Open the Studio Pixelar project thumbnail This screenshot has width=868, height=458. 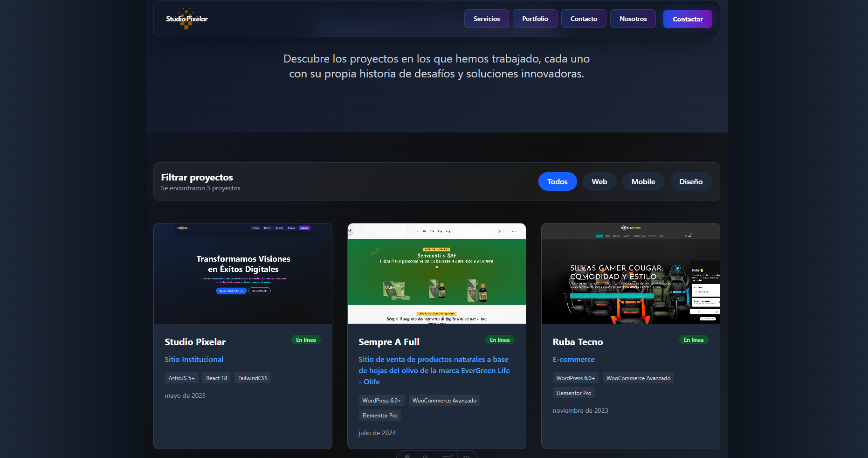[x=242, y=273]
